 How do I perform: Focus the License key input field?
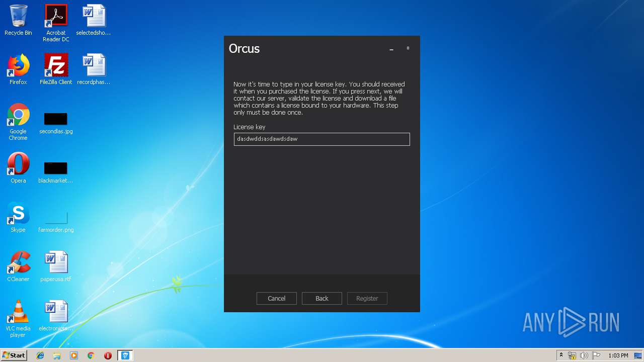click(322, 139)
